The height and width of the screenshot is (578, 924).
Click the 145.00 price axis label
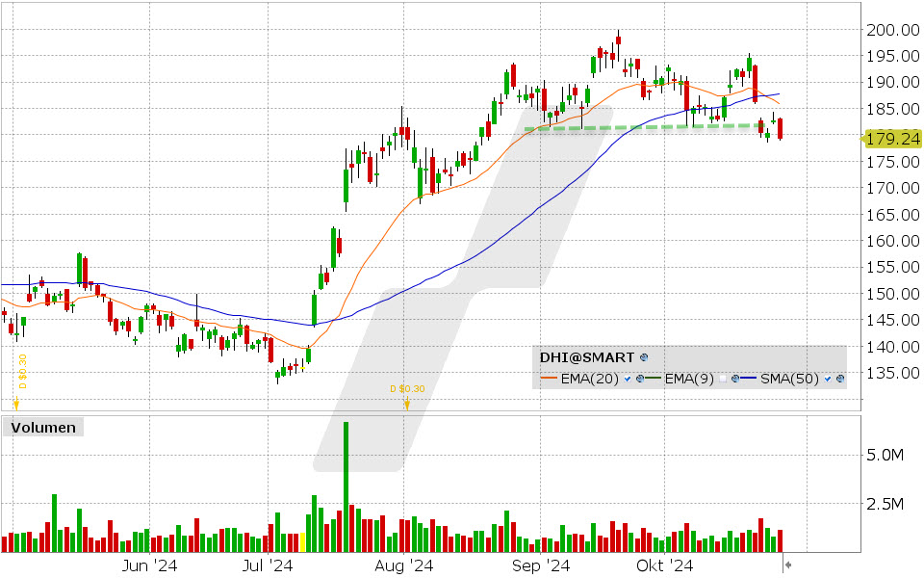(x=893, y=320)
